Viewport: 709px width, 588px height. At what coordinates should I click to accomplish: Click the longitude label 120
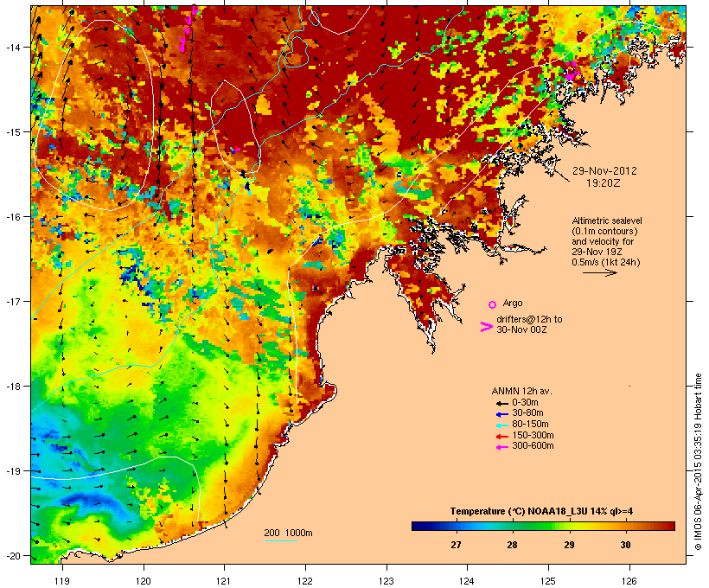click(144, 581)
